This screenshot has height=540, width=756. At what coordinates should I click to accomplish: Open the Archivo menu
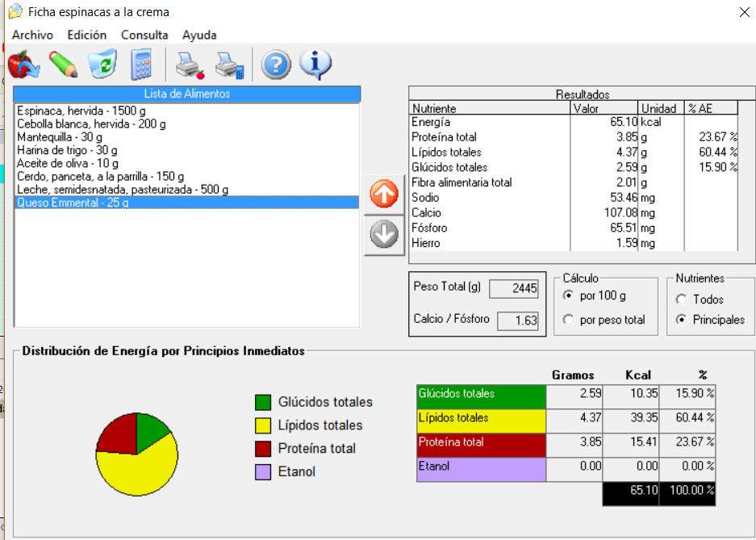pyautogui.click(x=32, y=35)
